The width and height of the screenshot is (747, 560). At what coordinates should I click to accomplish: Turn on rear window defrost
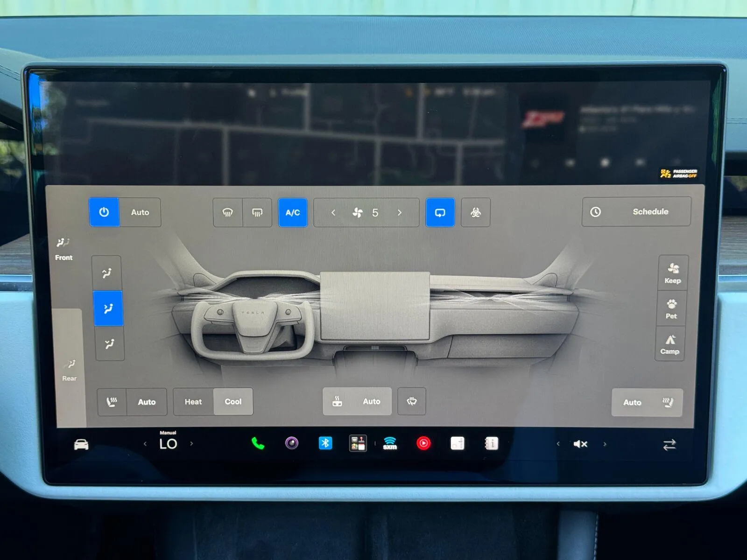click(x=257, y=213)
